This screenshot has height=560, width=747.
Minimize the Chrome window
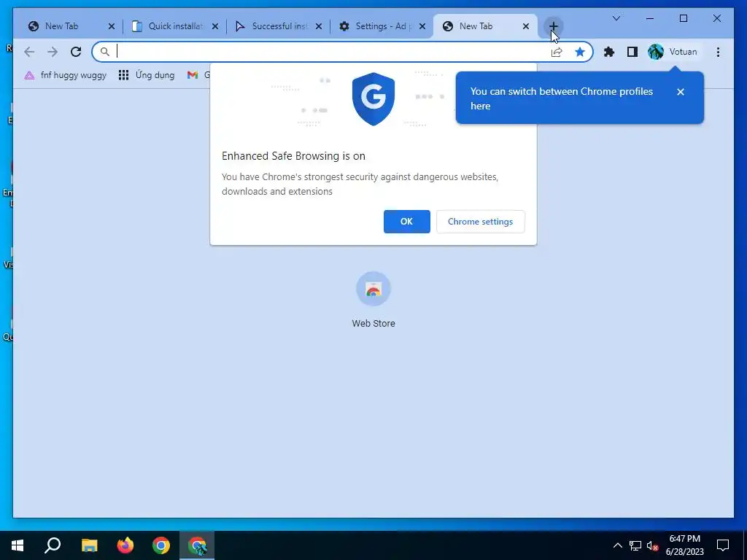[650, 18]
